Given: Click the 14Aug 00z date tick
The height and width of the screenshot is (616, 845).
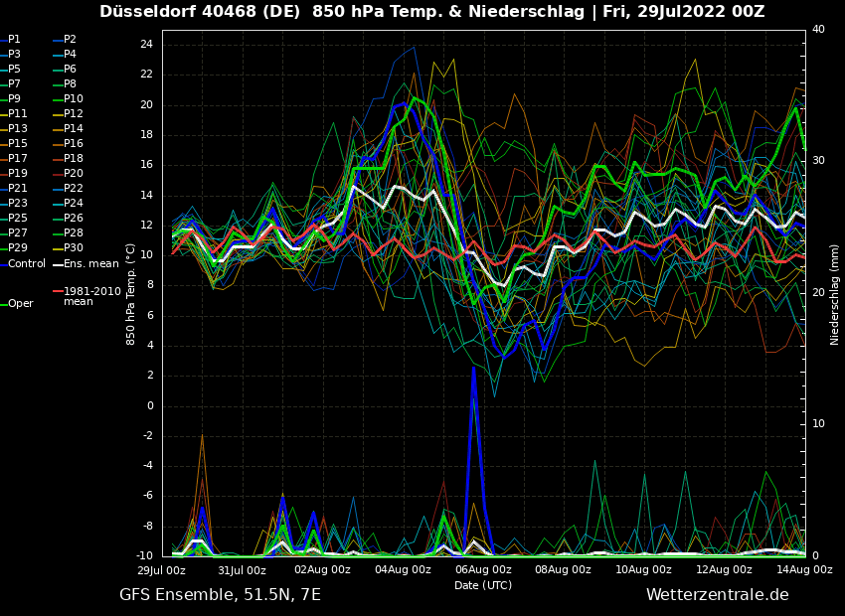Looking at the screenshot, I should 804,570.
